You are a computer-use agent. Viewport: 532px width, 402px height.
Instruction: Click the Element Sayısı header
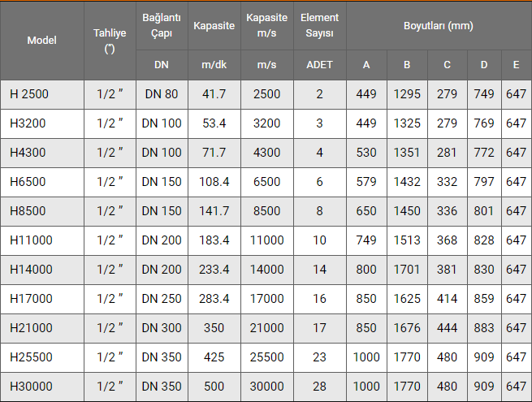[320, 26]
